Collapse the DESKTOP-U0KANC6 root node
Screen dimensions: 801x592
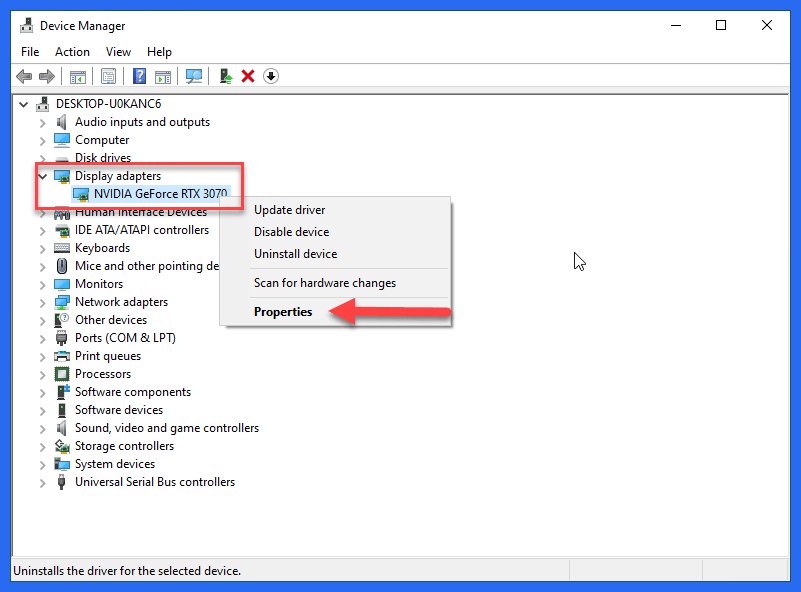pyautogui.click(x=23, y=103)
